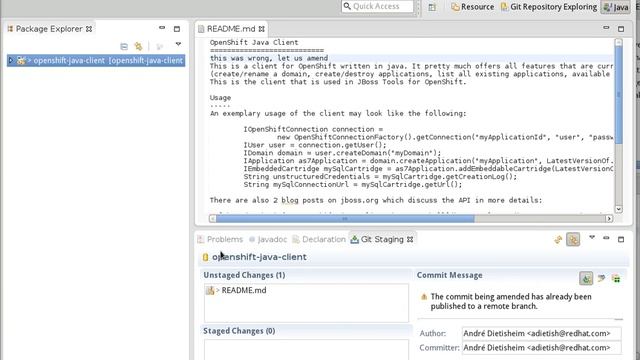Open Package Explorer view menu arrow
This screenshot has height=360, width=640.
(178, 44)
